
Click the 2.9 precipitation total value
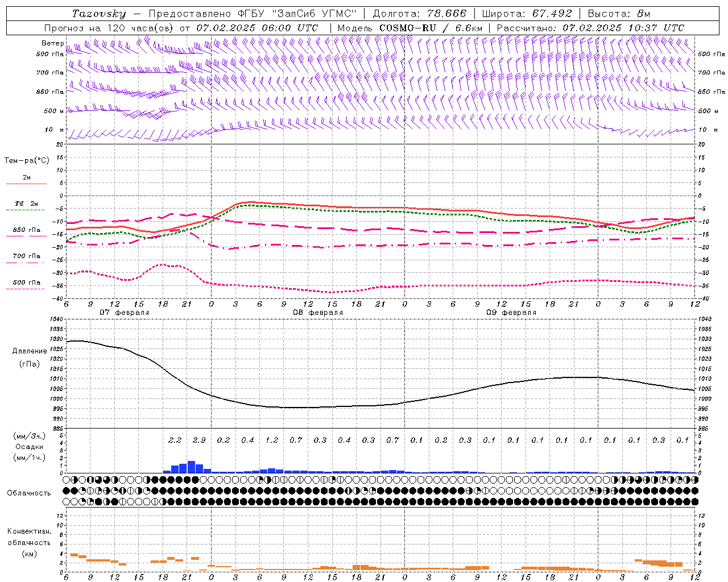199,440
